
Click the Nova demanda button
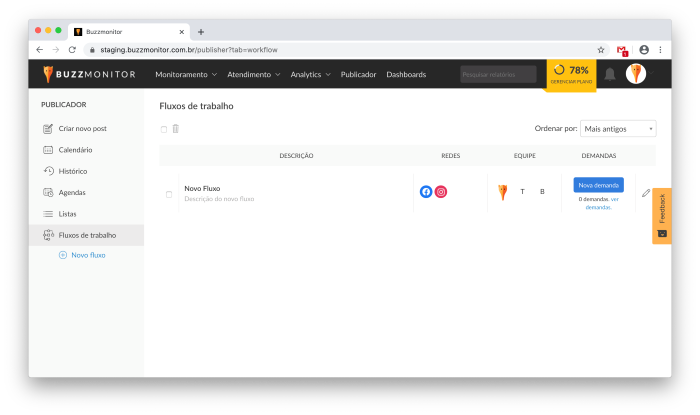(598, 185)
